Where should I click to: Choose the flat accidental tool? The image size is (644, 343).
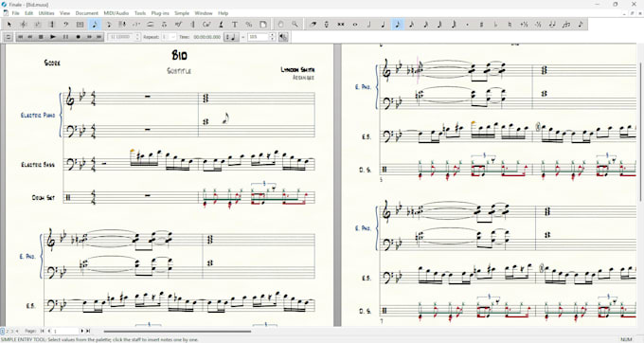coord(495,25)
